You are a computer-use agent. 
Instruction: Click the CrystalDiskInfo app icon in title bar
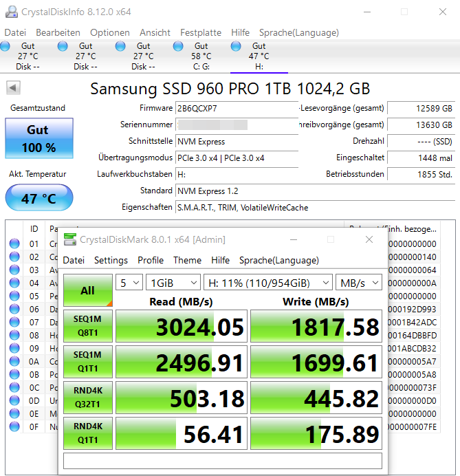point(12,12)
